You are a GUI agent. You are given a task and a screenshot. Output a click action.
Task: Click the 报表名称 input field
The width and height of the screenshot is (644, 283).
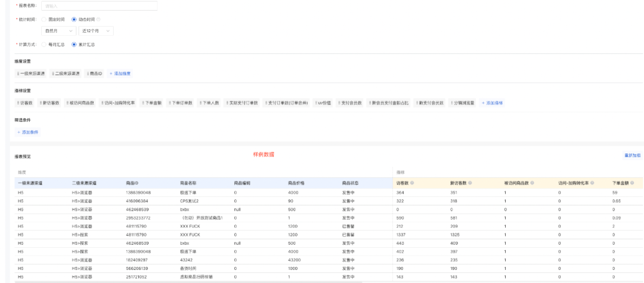pos(99,6)
